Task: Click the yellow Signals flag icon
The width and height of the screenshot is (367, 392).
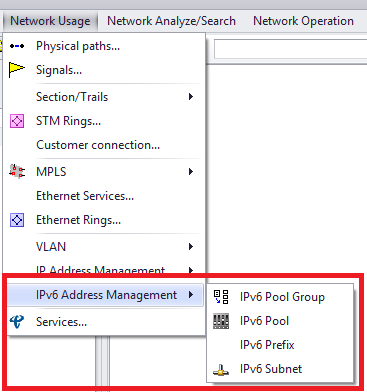Action: point(17,69)
